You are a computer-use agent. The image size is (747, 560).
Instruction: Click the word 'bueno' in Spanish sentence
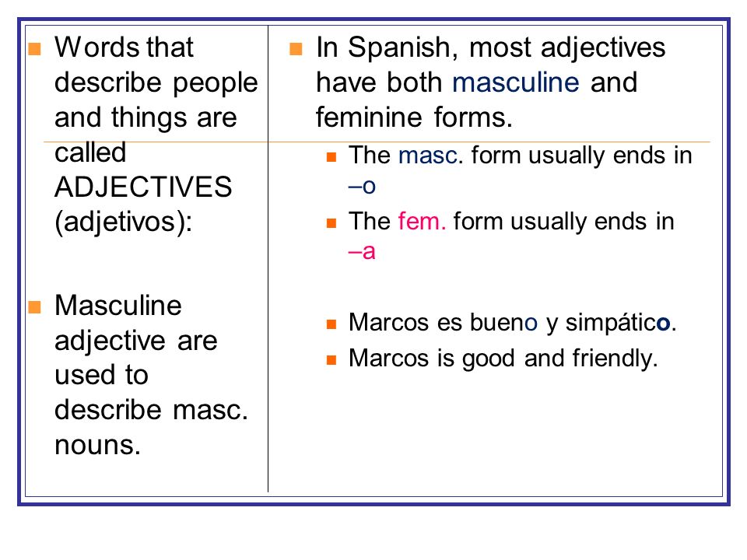point(503,322)
